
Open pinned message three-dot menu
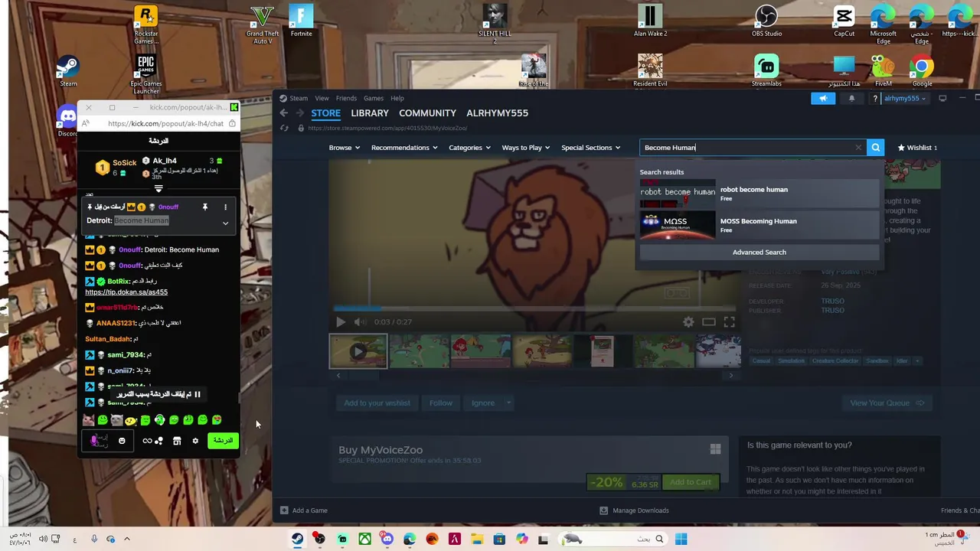225,207
